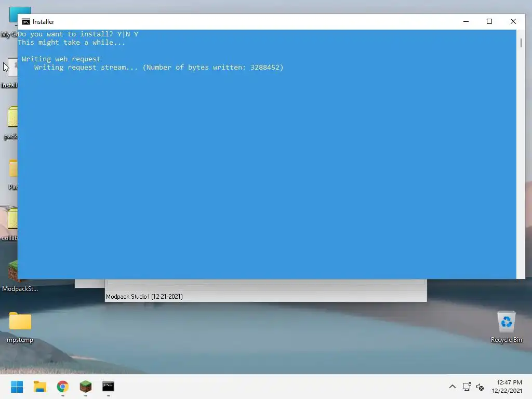
Task: Click the 'Do you want to install?' line
Action: [78, 34]
